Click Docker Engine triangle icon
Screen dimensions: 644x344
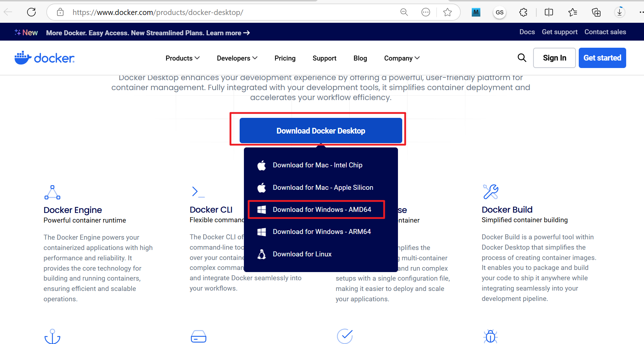click(x=52, y=192)
